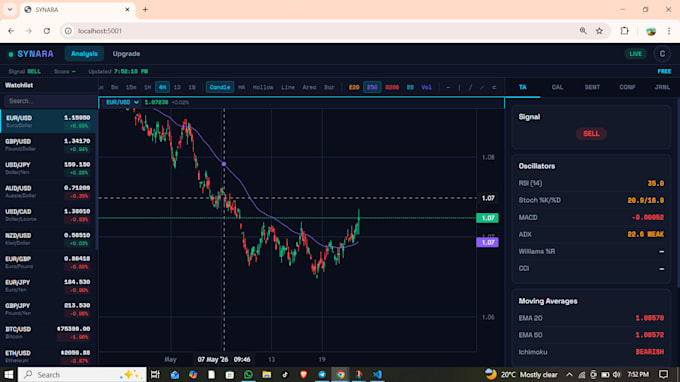Toggle the E50 EMA overlay
The image size is (680, 382).
tap(372, 87)
